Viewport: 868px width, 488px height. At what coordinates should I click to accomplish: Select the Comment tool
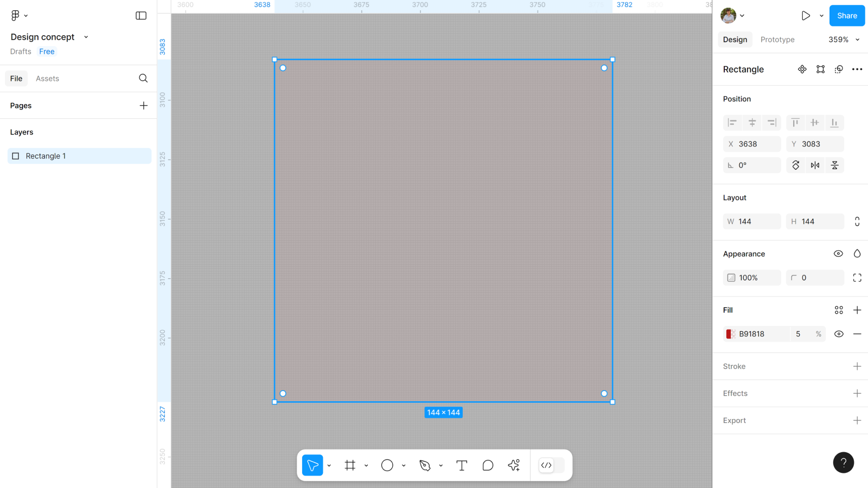[x=488, y=465]
